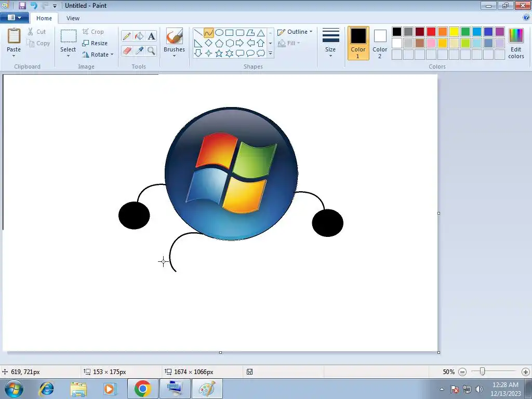Choose the Hexagon shape
This screenshot has height=399, width=532.
click(229, 43)
